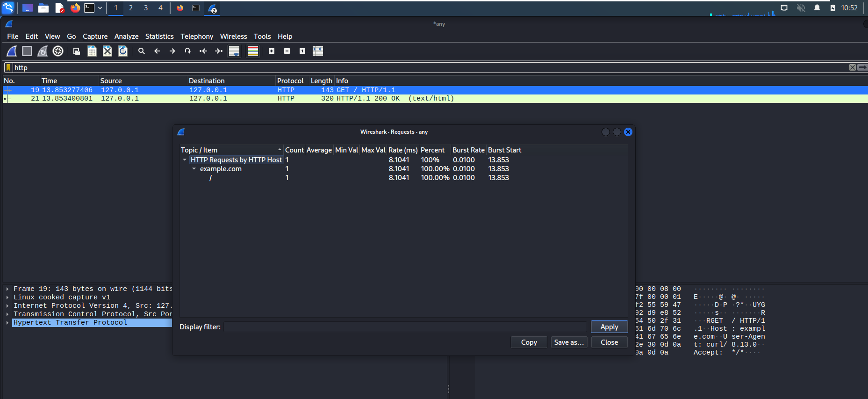
Task: Expand Frame 19 details
Action: [x=7, y=289]
